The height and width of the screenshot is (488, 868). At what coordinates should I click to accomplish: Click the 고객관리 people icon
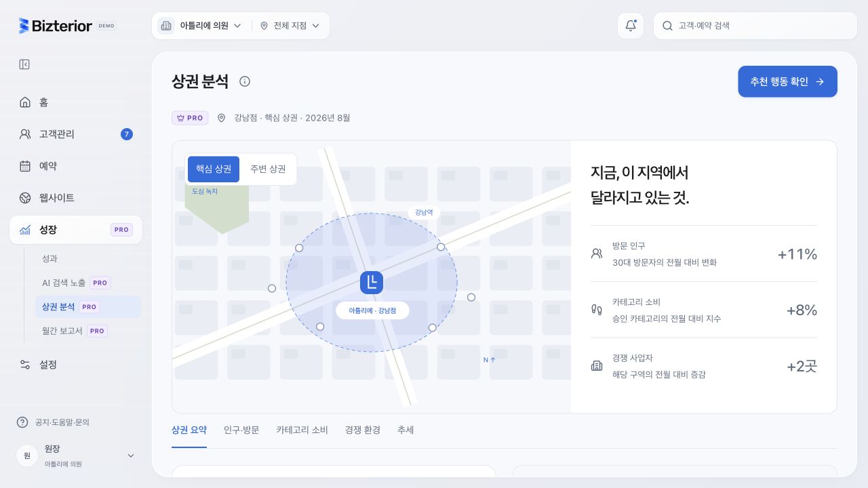tap(25, 134)
